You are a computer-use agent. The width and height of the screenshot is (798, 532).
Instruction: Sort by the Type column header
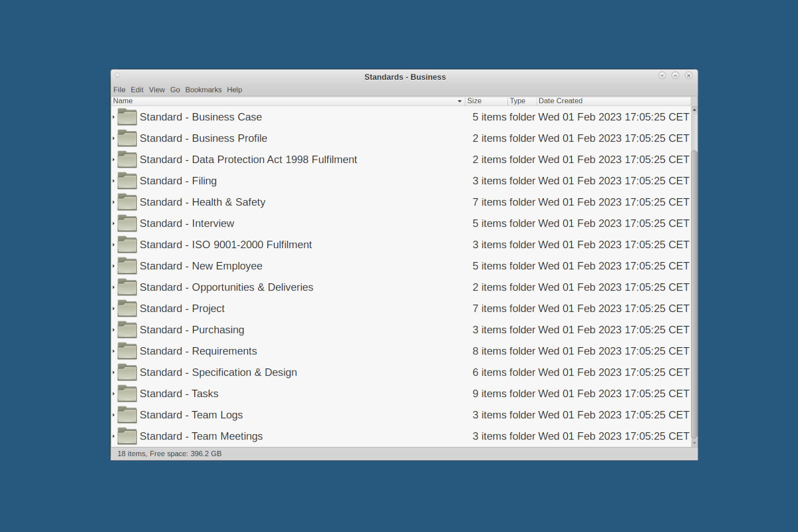point(523,101)
